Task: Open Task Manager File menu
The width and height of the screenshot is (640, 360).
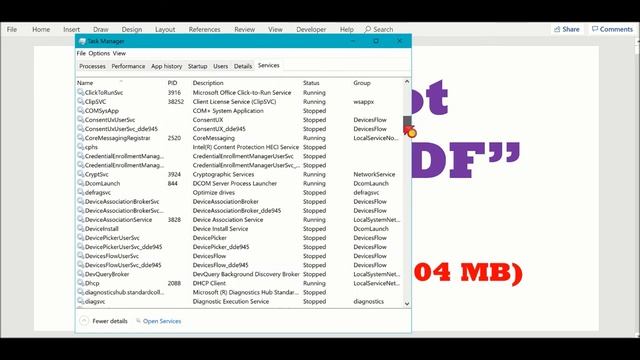Action: pos(81,53)
